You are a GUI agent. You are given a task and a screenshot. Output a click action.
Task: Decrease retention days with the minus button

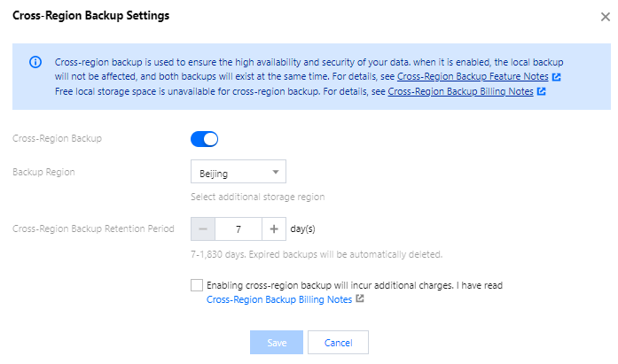pos(203,228)
